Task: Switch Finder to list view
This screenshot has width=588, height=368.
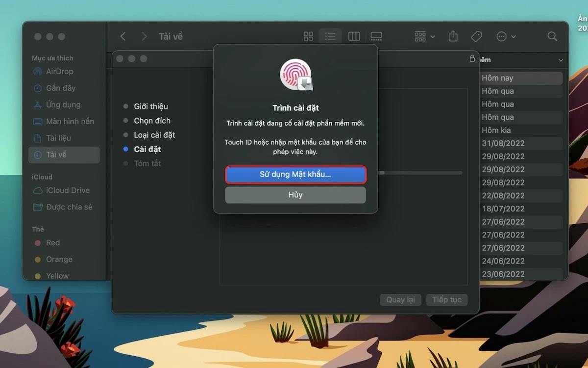Action: 330,36
